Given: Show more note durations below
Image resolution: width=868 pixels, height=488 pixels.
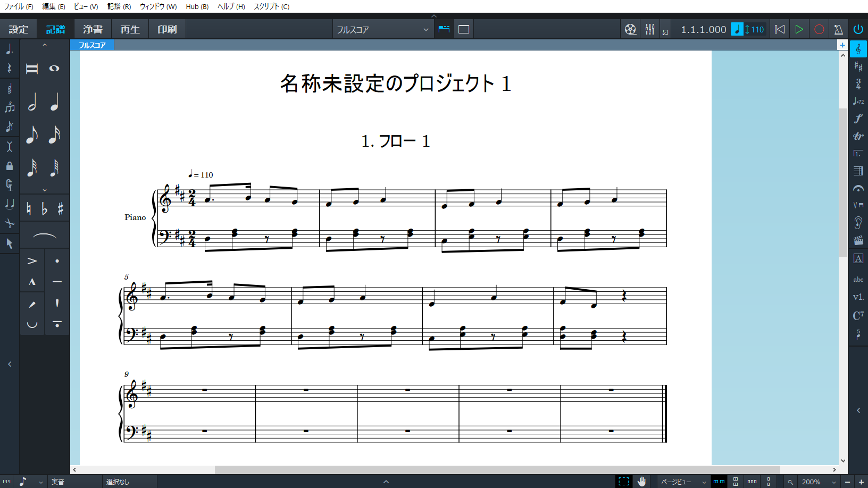Looking at the screenshot, I should tap(45, 190).
